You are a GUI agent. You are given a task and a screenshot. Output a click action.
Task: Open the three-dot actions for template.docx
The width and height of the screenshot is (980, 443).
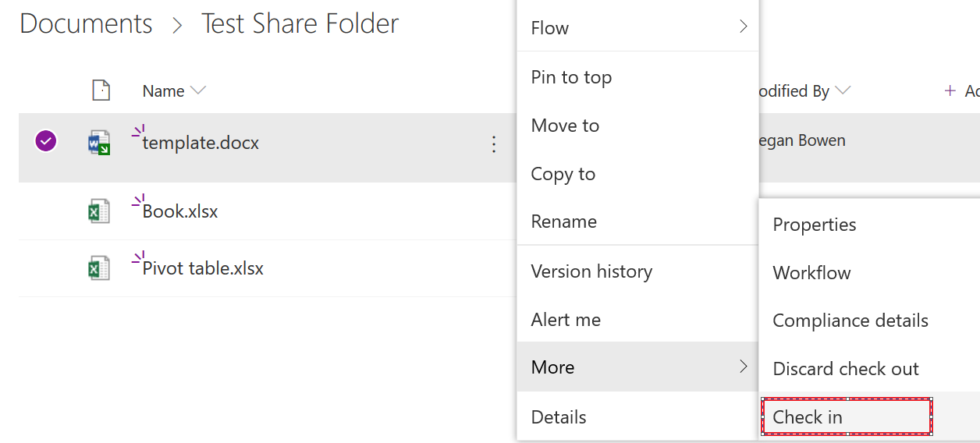coord(493,144)
